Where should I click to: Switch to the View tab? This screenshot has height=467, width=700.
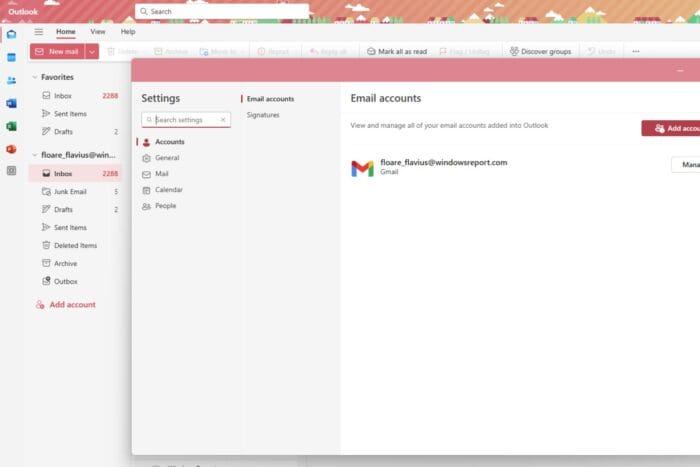point(98,32)
